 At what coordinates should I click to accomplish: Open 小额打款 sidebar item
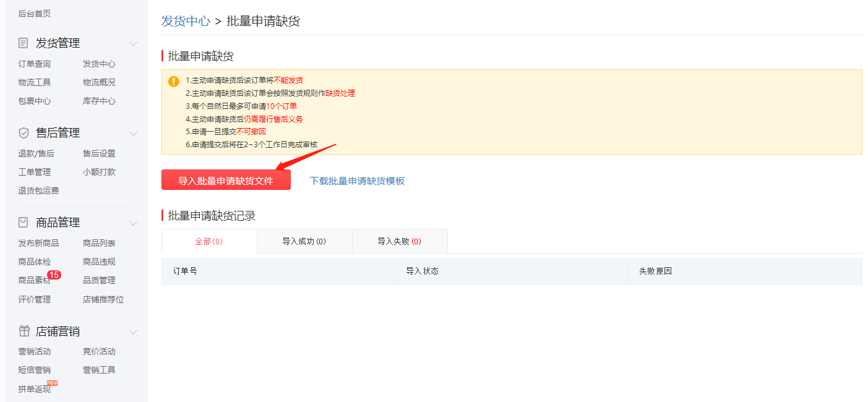pyautogui.click(x=99, y=172)
